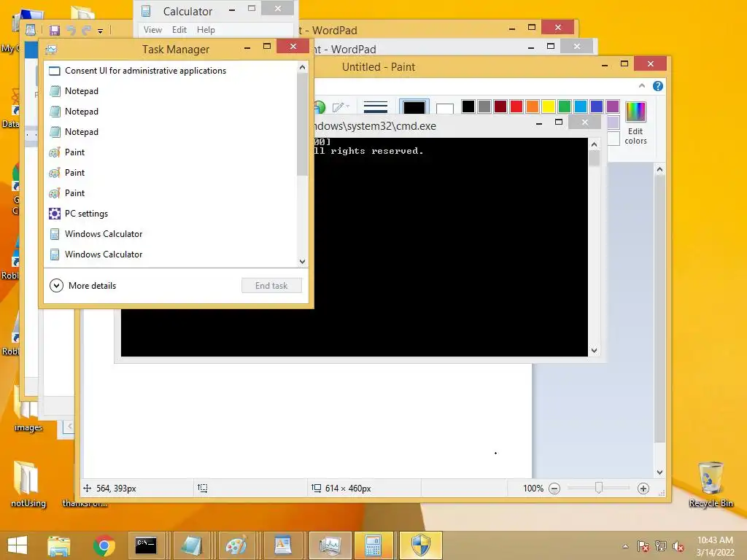Open Edit colors in Paint
747x560 pixels.
[x=635, y=122]
